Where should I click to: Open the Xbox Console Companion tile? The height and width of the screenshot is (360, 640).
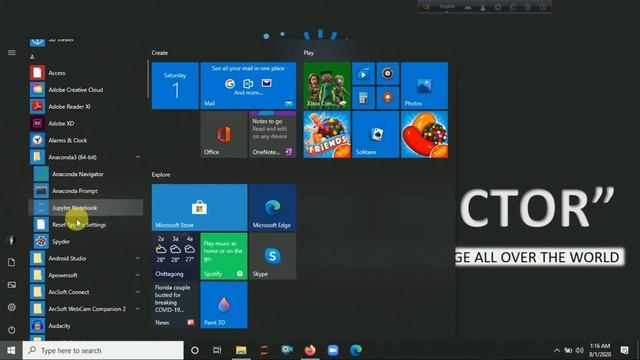pyautogui.click(x=327, y=86)
